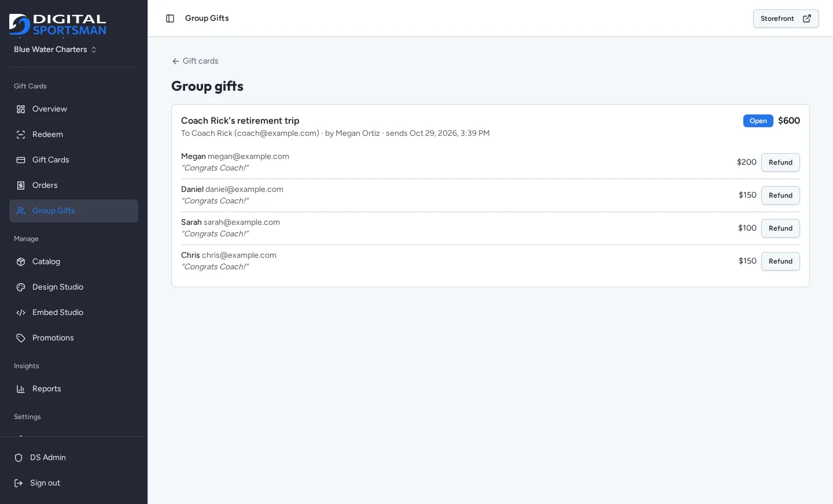Navigate to Catalog
The image size is (833, 504).
coord(73,262)
